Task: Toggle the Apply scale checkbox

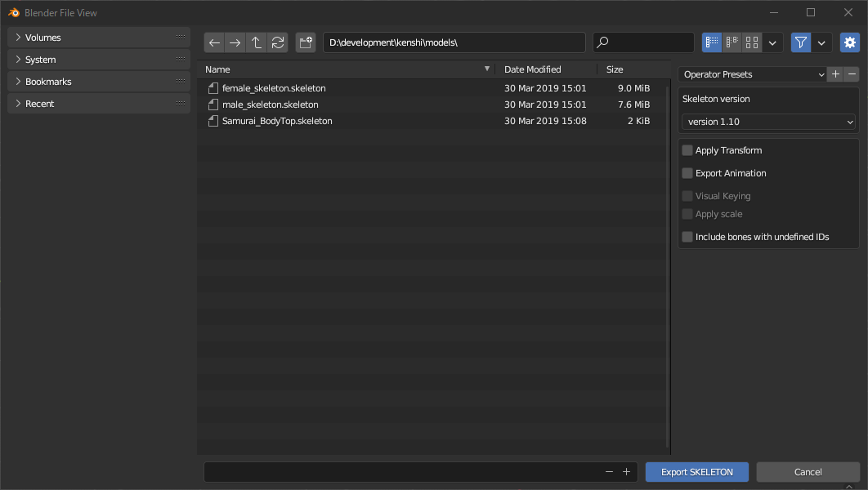Action: pyautogui.click(x=687, y=214)
